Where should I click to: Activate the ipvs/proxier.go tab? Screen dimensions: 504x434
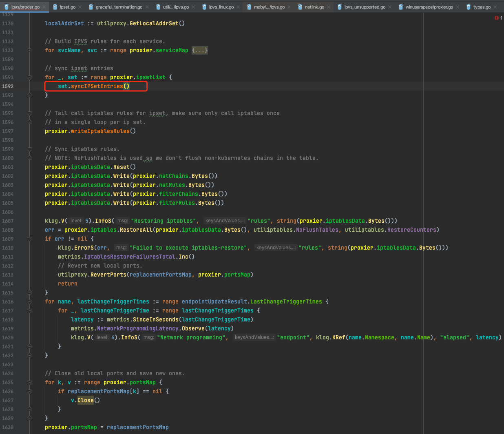(x=25, y=7)
